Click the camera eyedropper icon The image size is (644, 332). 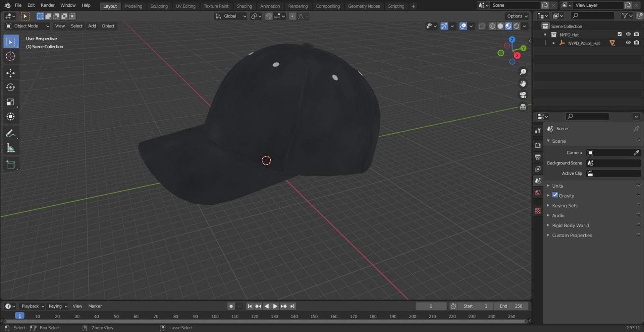coord(636,153)
